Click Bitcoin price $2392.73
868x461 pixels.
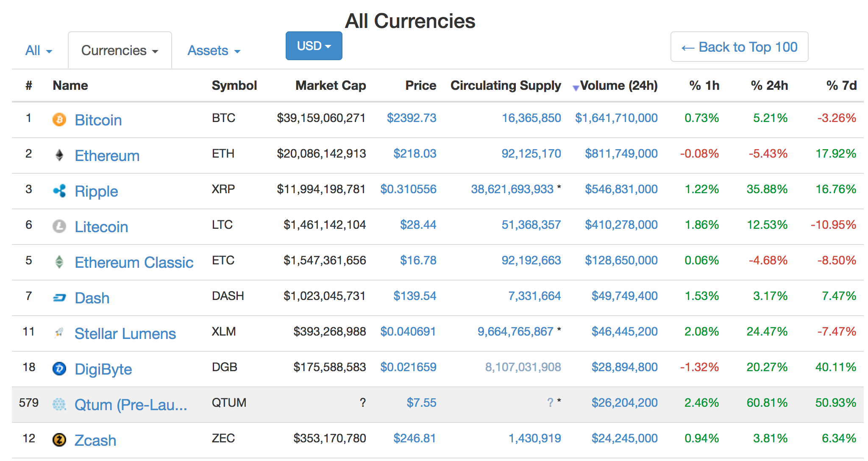412,118
